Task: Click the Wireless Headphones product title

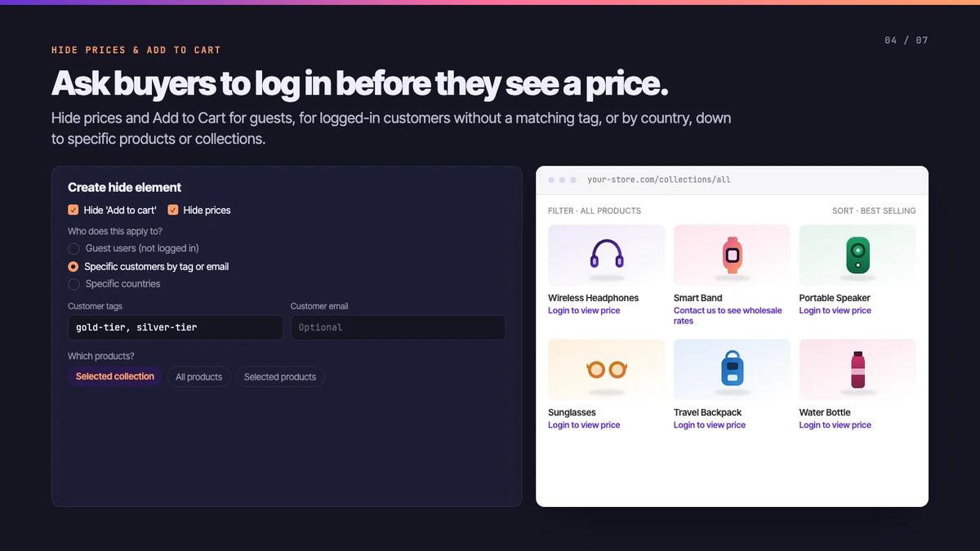Action: (594, 298)
